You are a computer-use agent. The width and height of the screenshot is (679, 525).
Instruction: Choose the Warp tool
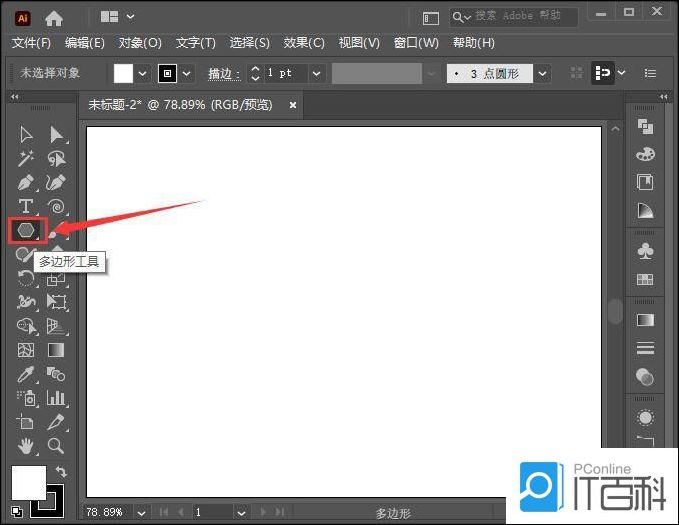[26, 301]
